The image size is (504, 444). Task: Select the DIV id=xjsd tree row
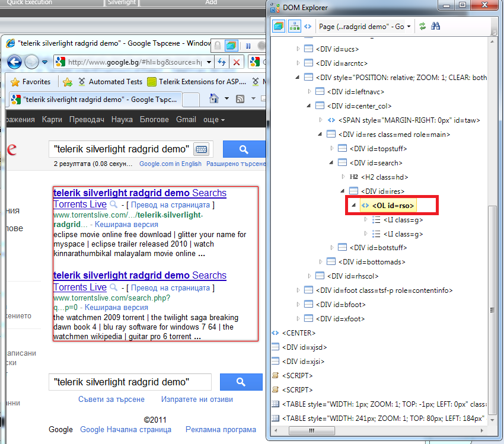[299, 347]
